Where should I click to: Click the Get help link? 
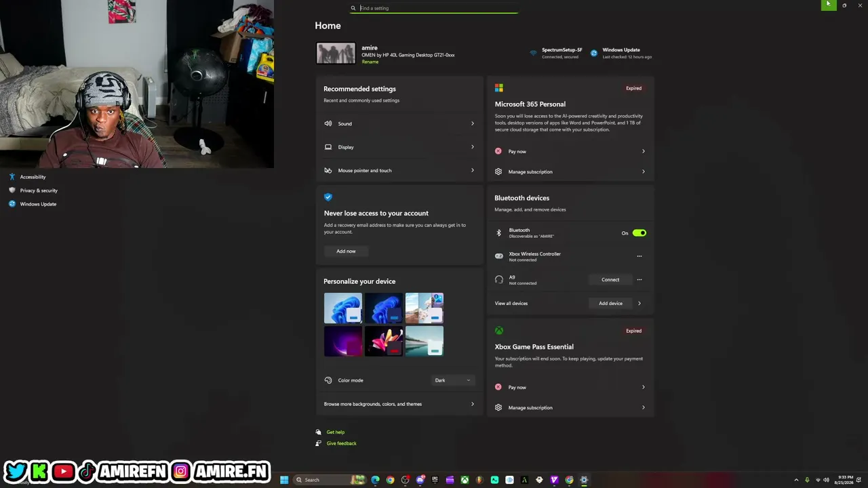coord(336,432)
